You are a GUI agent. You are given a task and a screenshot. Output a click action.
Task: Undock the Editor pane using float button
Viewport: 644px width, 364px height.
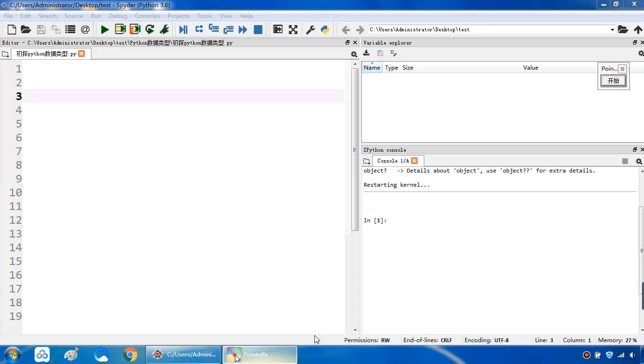pos(348,43)
